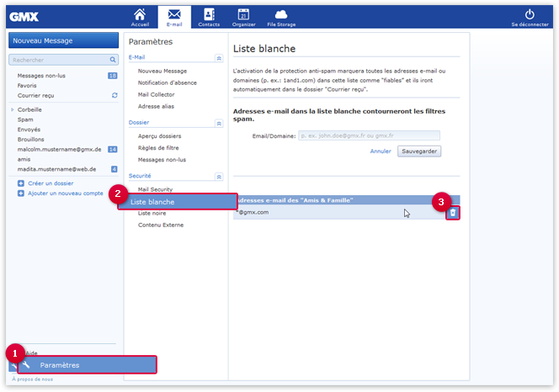Open the Spam folder
The image size is (559, 392).
(25, 119)
